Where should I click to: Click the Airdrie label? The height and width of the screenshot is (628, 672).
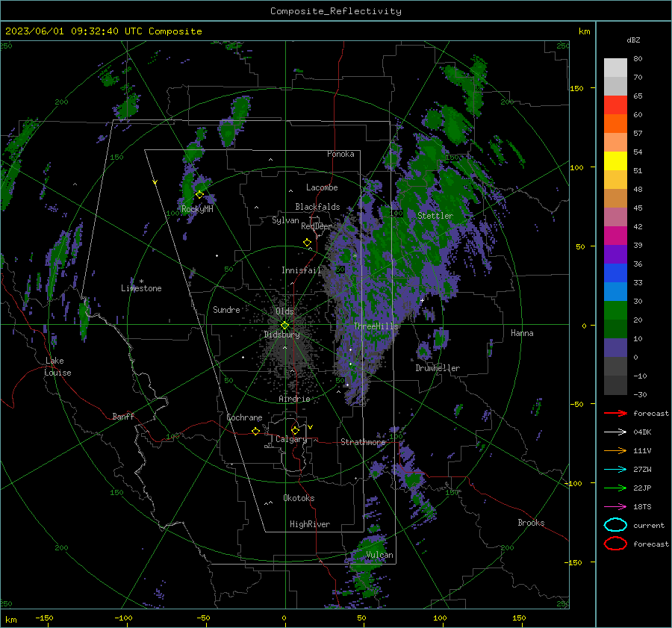[x=294, y=399]
